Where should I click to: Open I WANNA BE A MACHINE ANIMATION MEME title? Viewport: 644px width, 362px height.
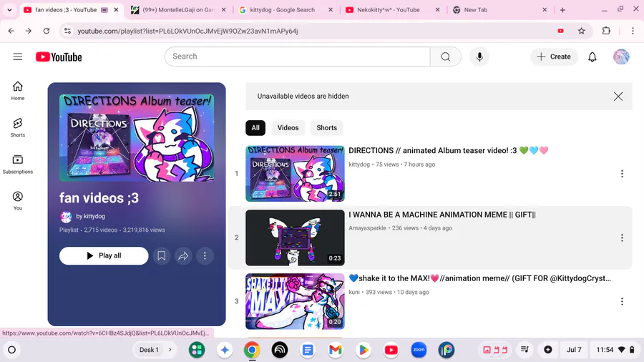[442, 215]
